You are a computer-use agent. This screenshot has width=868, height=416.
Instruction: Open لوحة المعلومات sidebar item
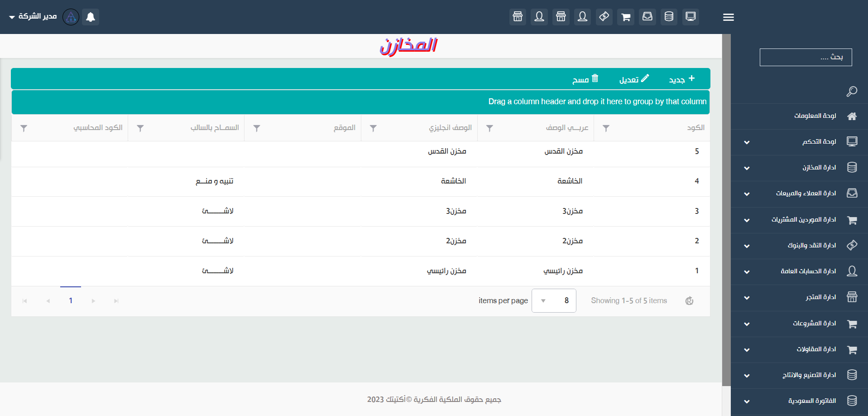[799, 116]
